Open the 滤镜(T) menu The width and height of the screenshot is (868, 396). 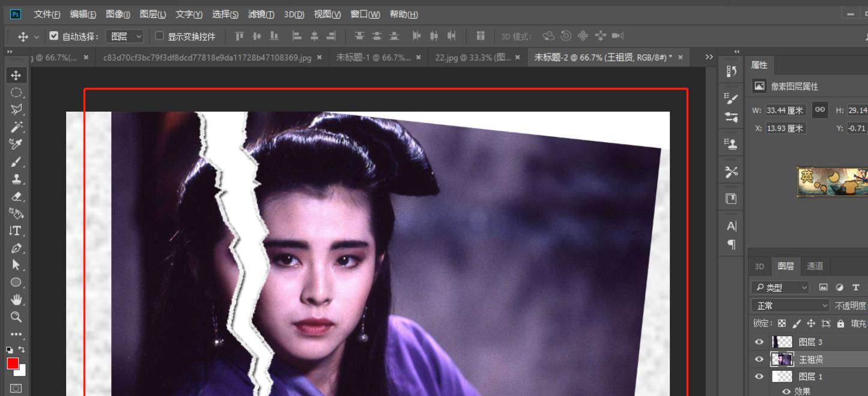(261, 14)
